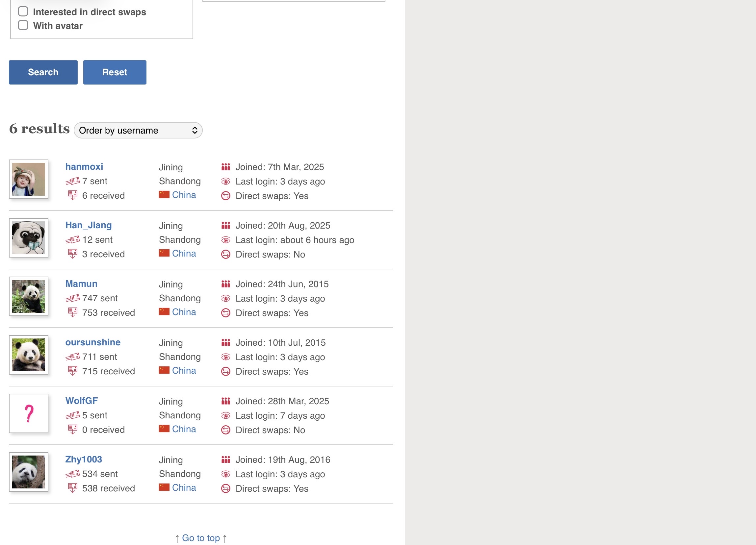Image resolution: width=756 pixels, height=545 pixels.
Task: Click the China link for Mamun
Action: [184, 312]
